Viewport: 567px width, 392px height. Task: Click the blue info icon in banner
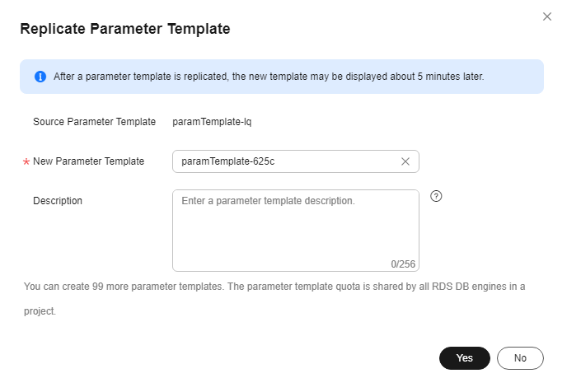pyautogui.click(x=40, y=77)
